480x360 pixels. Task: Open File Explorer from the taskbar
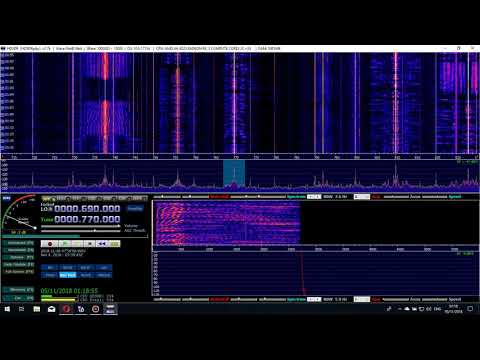[37, 309]
